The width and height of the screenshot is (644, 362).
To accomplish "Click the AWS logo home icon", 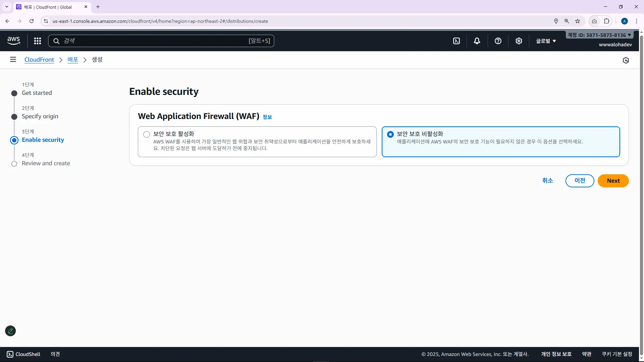I will (x=14, y=41).
